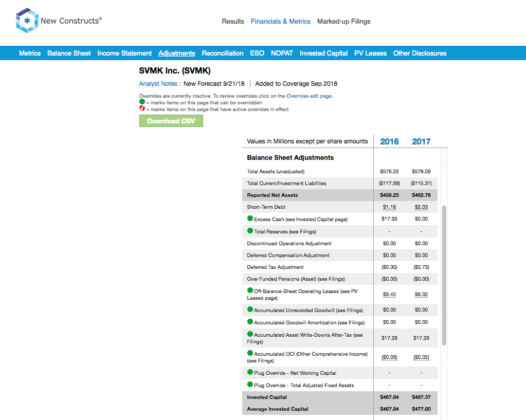
Task: Click the Over Funded Pensions (Asset) label
Action: [x=296, y=279]
